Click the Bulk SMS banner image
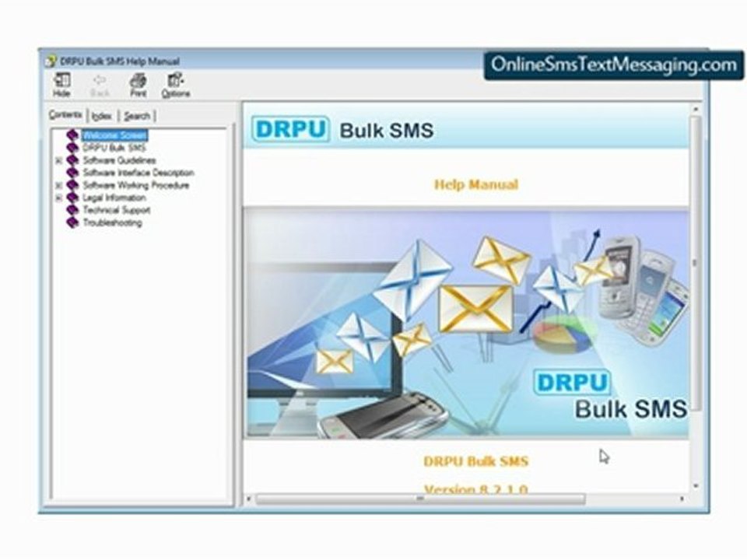The width and height of the screenshot is (747, 560). 467,322
